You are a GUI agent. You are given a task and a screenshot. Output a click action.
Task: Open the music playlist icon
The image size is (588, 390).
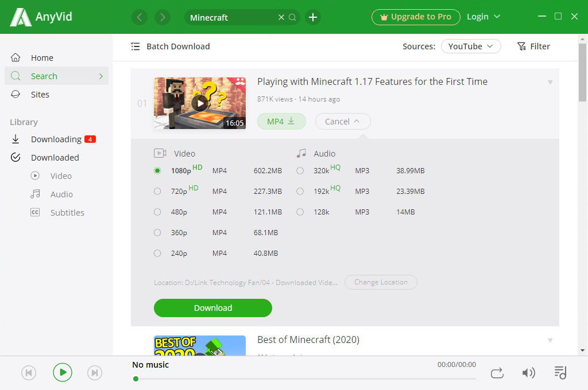point(560,373)
